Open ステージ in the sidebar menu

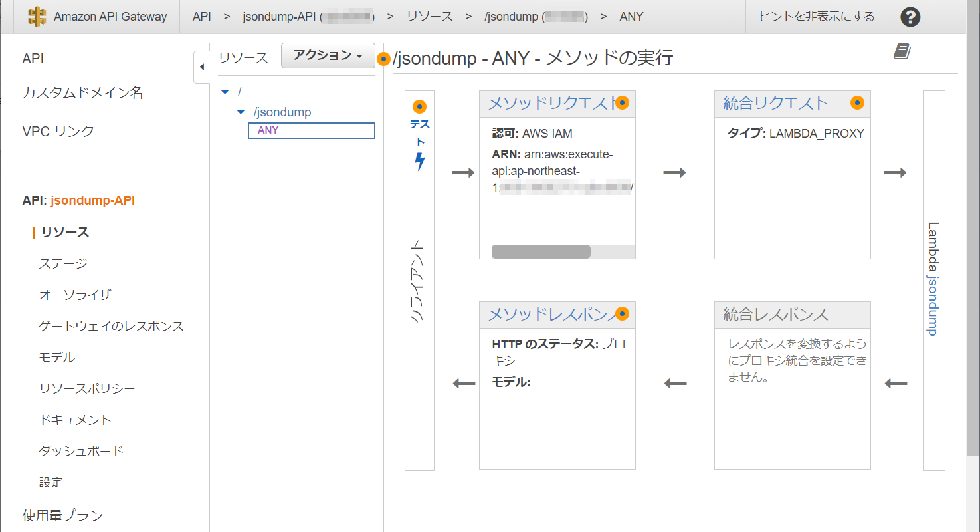(63, 263)
